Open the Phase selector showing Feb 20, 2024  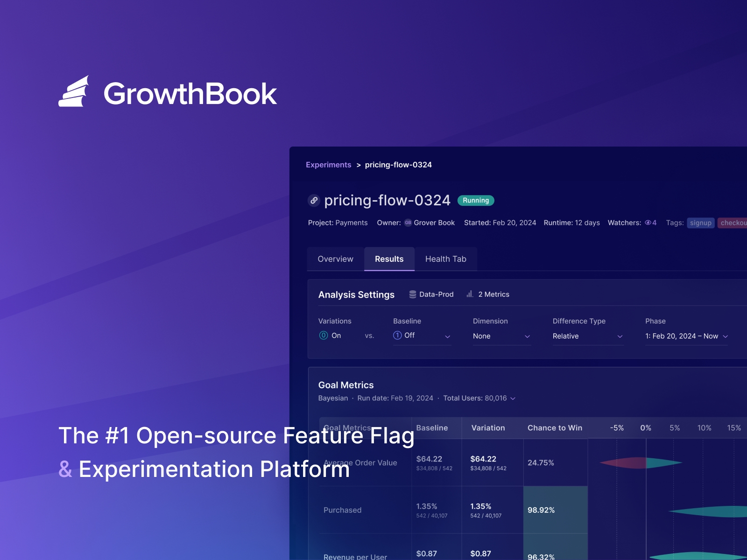pyautogui.click(x=685, y=336)
